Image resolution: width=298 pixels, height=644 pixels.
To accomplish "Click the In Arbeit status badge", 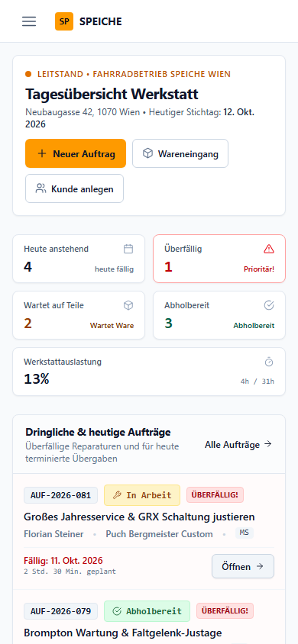I will point(142,495).
